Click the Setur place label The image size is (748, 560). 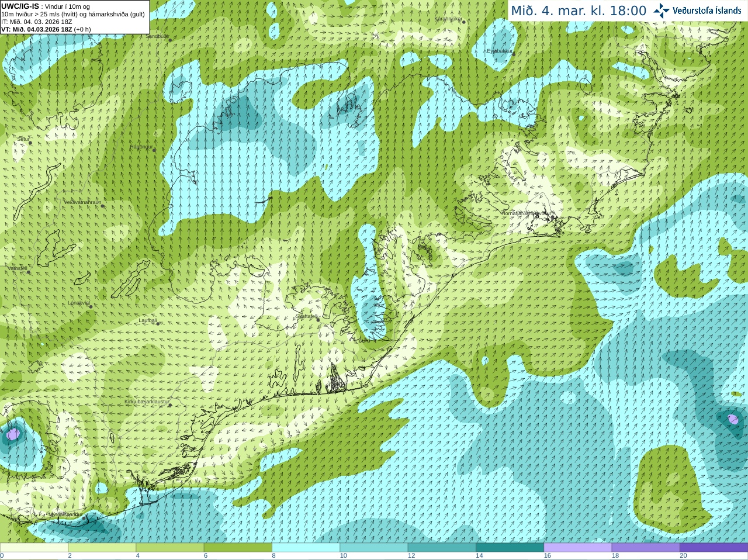(x=23, y=139)
